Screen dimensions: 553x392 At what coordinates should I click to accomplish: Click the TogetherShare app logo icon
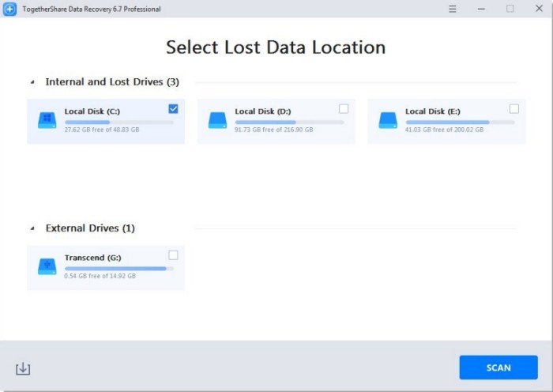click(9, 9)
